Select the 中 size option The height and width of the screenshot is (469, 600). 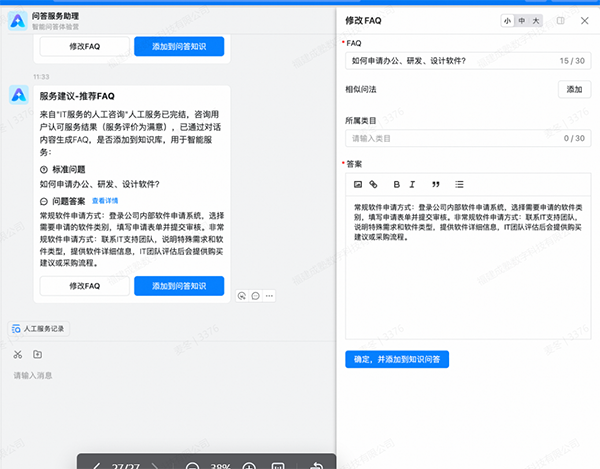522,21
